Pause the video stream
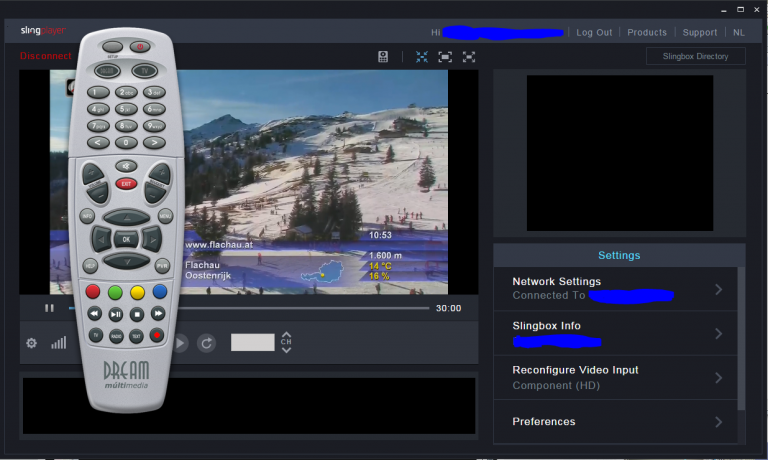The image size is (768, 460). click(49, 308)
